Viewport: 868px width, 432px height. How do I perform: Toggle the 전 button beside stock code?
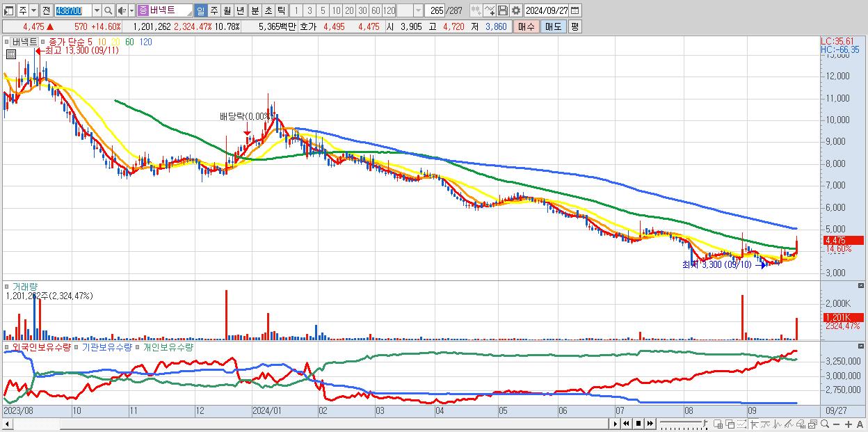point(46,10)
